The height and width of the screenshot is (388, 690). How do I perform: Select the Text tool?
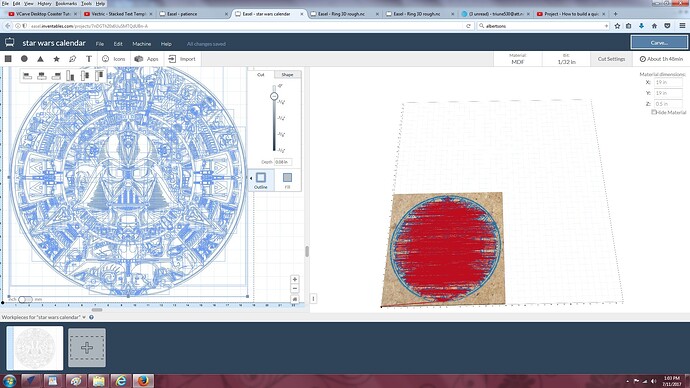click(88, 59)
